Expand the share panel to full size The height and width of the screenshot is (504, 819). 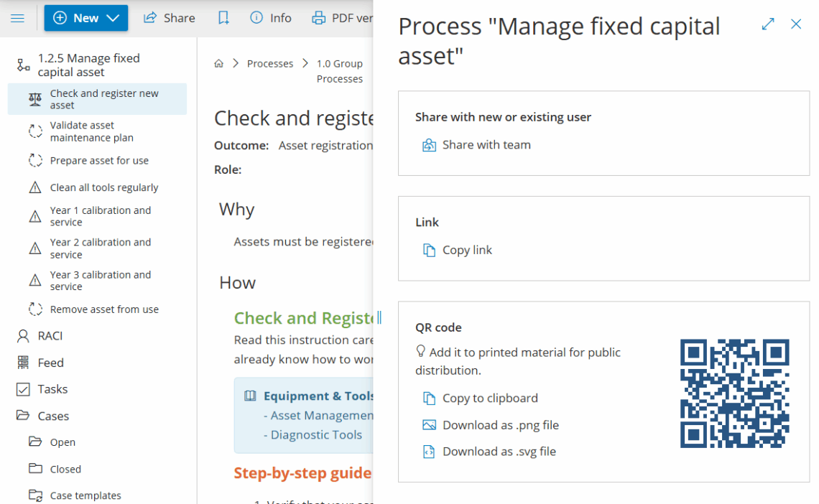tap(768, 24)
